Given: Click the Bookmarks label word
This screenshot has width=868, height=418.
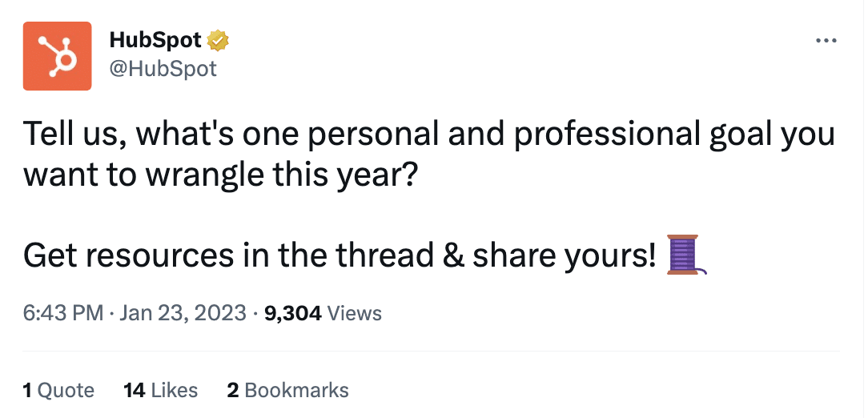Looking at the screenshot, I should point(297,390).
